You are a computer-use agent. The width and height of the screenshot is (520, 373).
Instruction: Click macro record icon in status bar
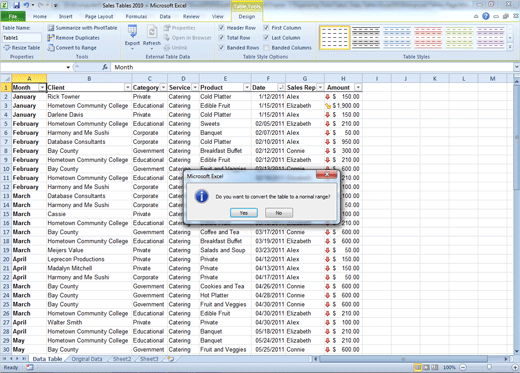pyautogui.click(x=30, y=367)
